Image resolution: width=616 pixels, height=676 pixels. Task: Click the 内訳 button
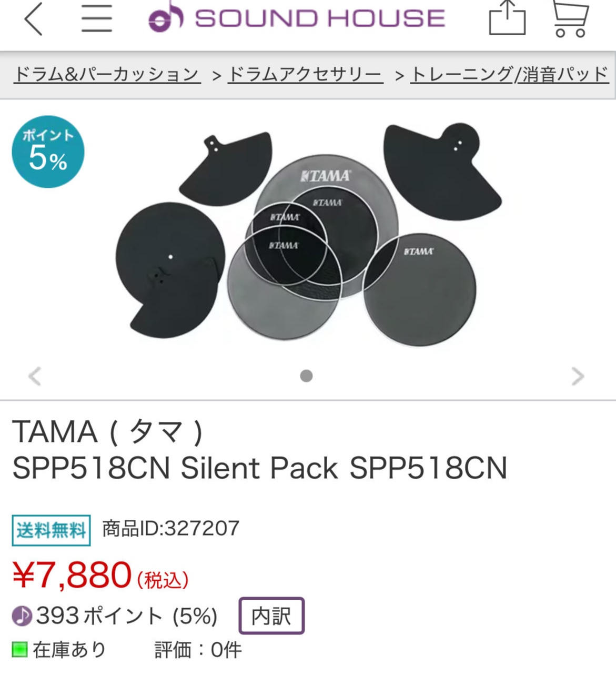(271, 616)
